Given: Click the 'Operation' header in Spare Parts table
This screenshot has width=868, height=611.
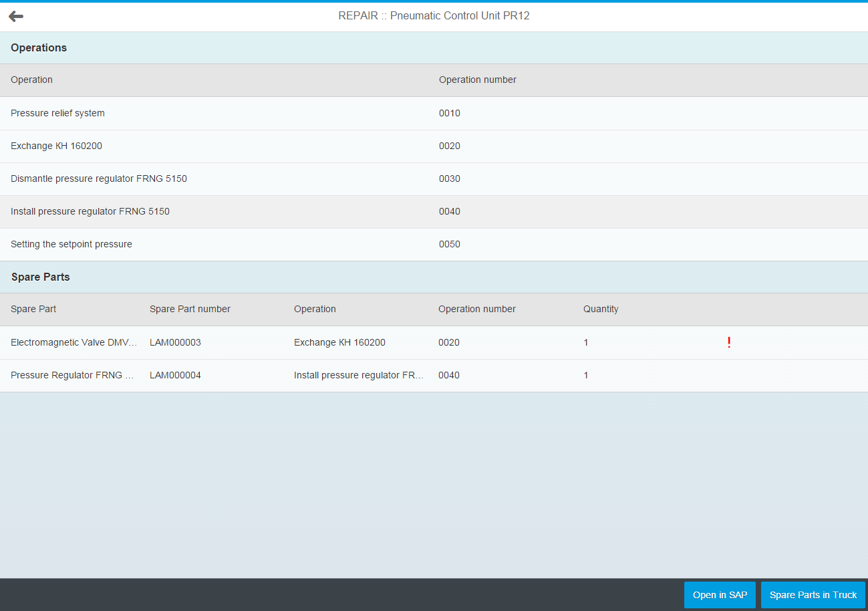Looking at the screenshot, I should (x=315, y=309).
